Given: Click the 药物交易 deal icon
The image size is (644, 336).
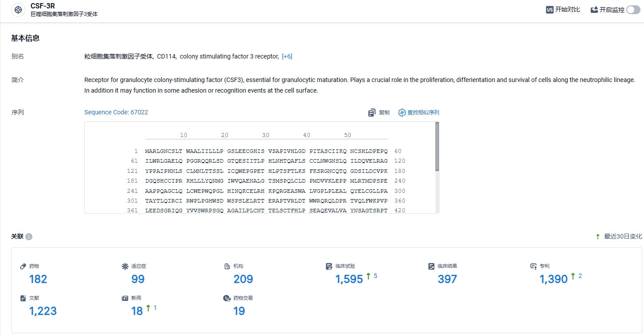Looking at the screenshot, I should [226, 298].
